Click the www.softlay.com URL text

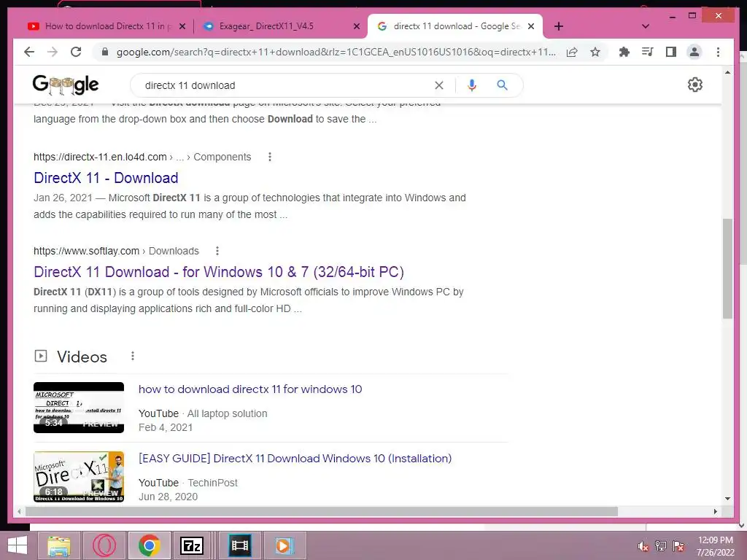[x=86, y=251]
